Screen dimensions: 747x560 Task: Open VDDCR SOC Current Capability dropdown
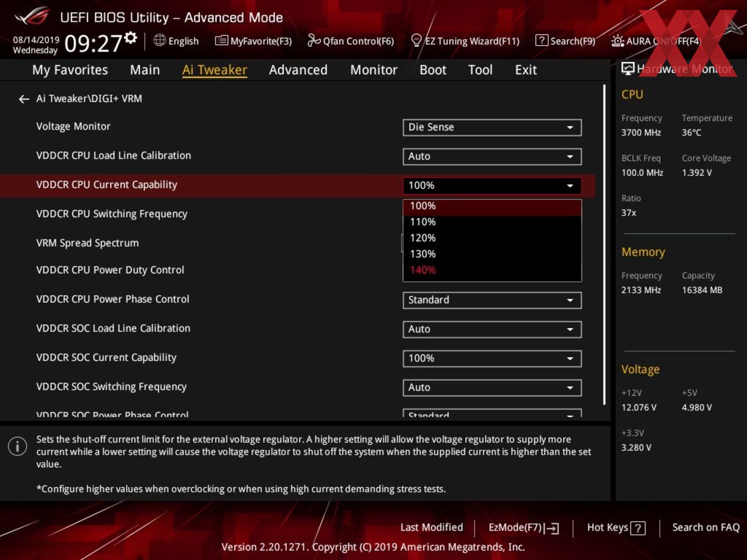pos(492,359)
